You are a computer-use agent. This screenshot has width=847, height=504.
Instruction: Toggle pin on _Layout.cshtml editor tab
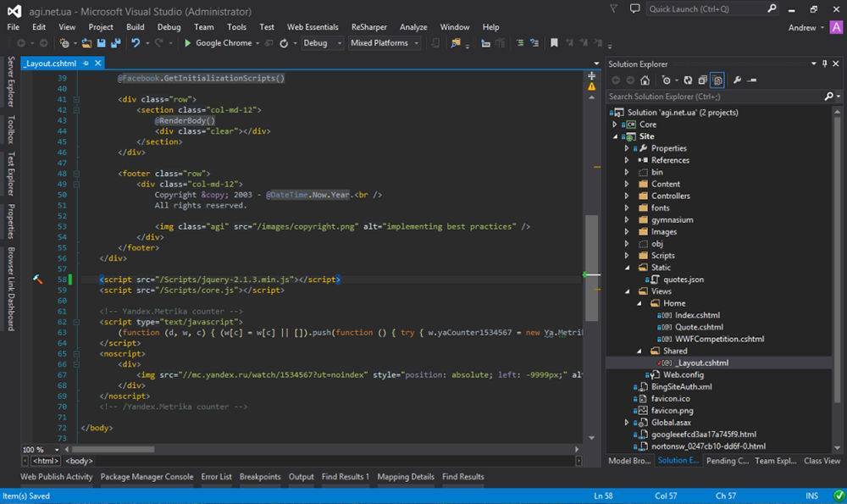point(86,63)
